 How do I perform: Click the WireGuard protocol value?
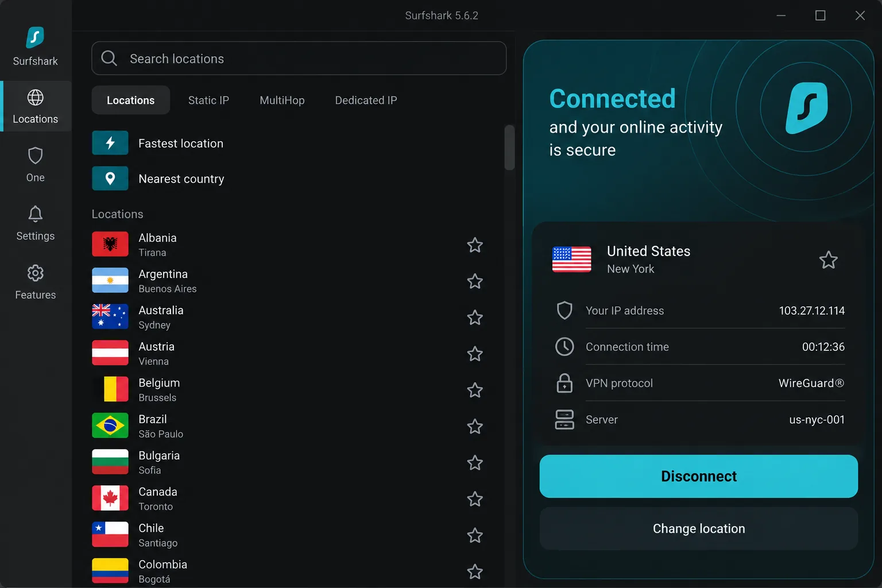(x=811, y=383)
